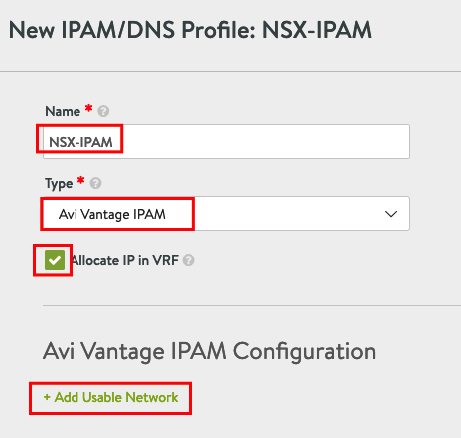Open the Avi Vantage IPAM type selector
Viewport: 461px width, 438px height.
point(226,214)
